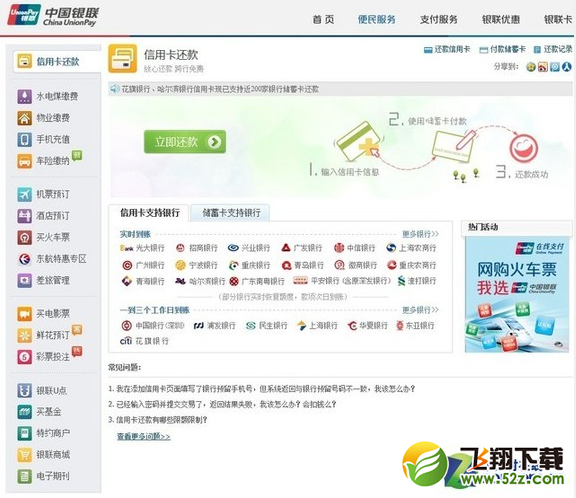
Task: Select the 物业缴费 house icon
Action: 25,118
